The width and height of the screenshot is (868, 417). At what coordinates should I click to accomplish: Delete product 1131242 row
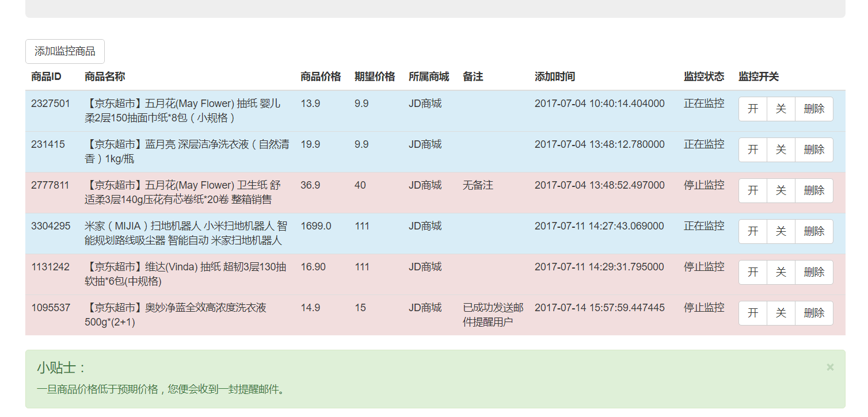(x=814, y=272)
